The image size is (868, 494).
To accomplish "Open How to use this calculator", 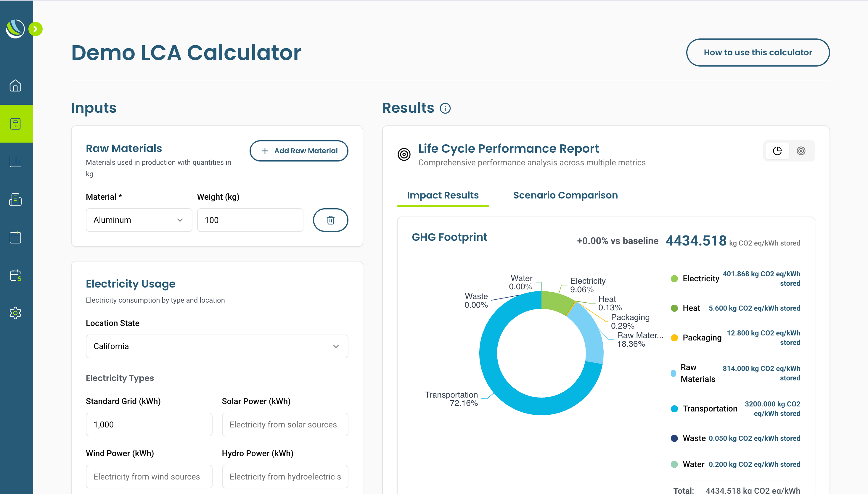I will [757, 53].
